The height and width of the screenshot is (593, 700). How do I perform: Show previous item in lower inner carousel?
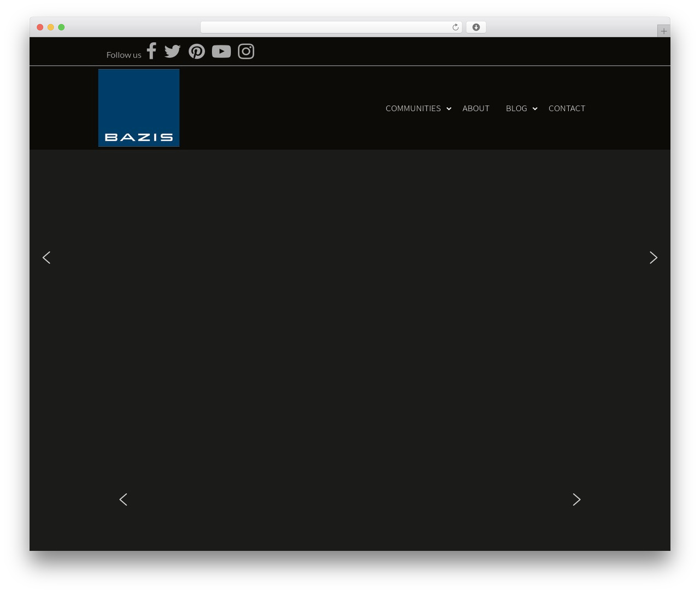pos(124,499)
